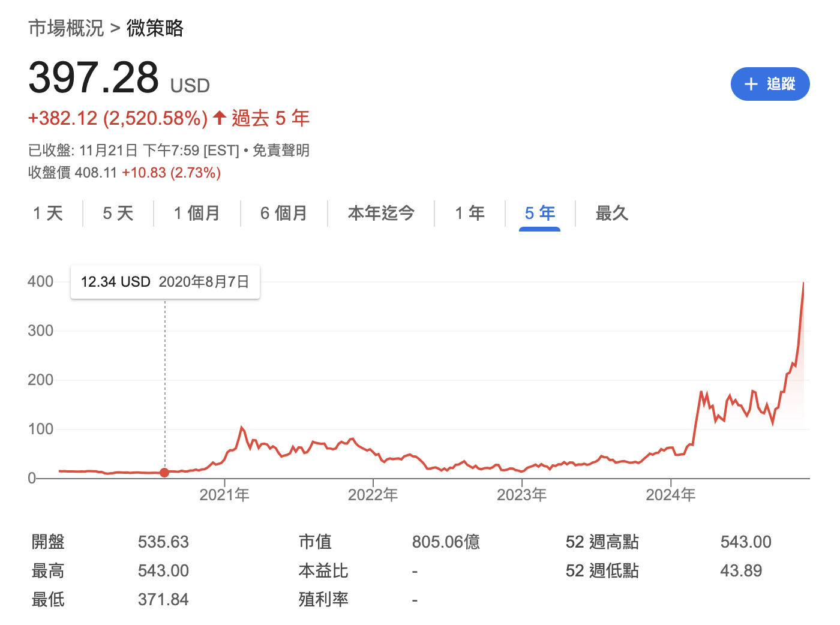Screen dimensions: 840x625
Task: Click the +382.12 (2,520.58%) change text
Action: point(118,118)
